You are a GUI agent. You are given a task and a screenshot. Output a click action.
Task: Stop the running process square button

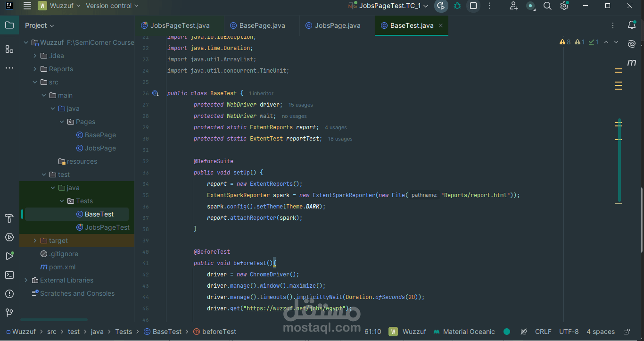point(473,6)
